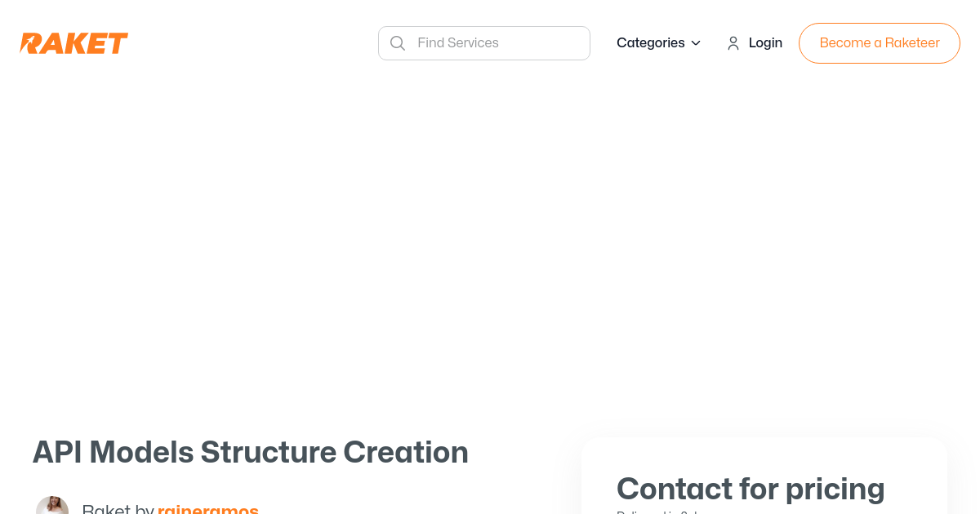Click the Raket wordmark to go home
Image resolution: width=980 pixels, height=514 pixels.
pos(73,42)
